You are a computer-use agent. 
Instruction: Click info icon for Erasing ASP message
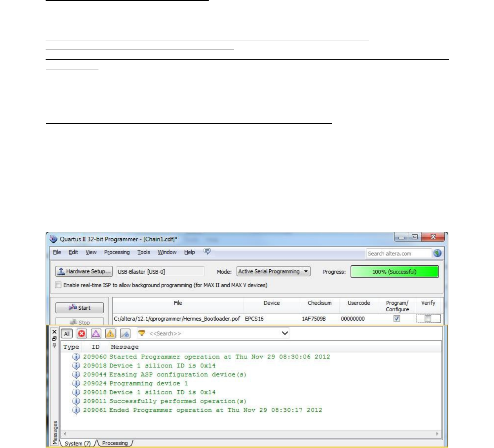point(76,375)
